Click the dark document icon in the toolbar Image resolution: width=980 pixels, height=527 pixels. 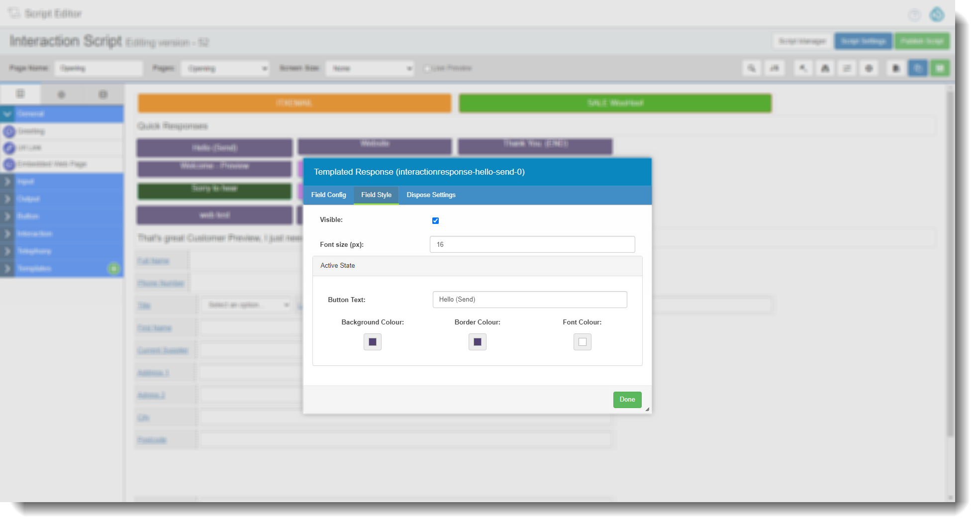click(x=896, y=68)
